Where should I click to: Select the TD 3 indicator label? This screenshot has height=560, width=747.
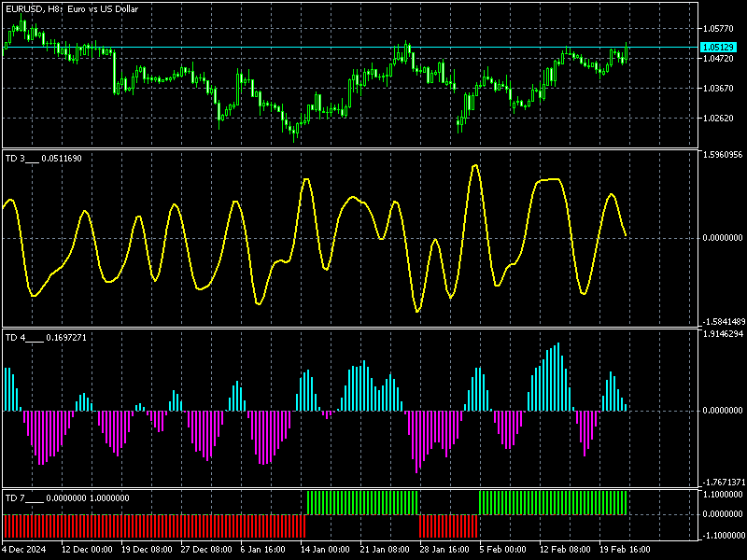tap(43, 159)
